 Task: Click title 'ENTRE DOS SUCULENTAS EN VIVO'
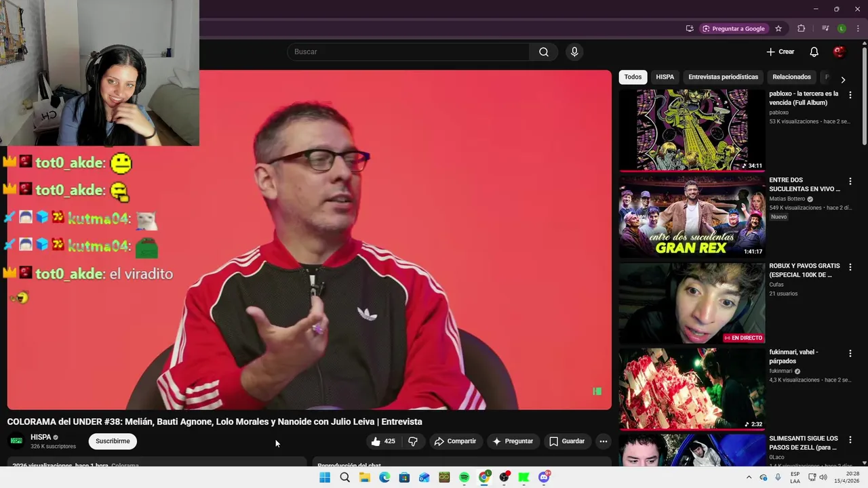804,184
